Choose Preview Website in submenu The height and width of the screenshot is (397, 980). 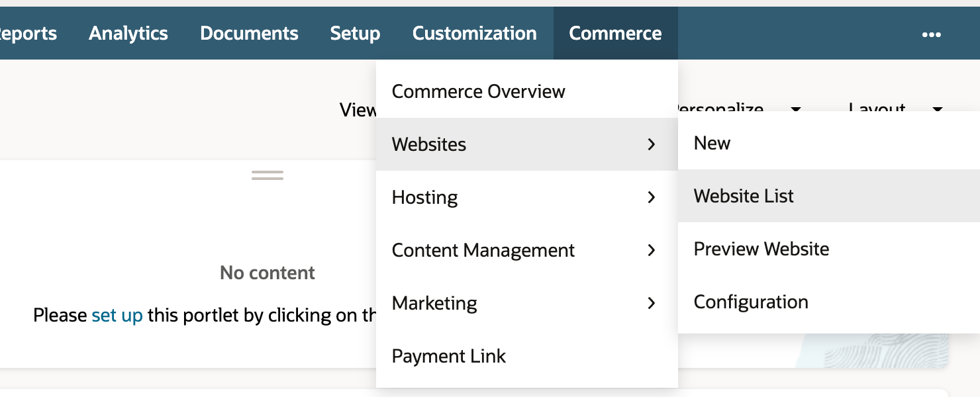829,249
